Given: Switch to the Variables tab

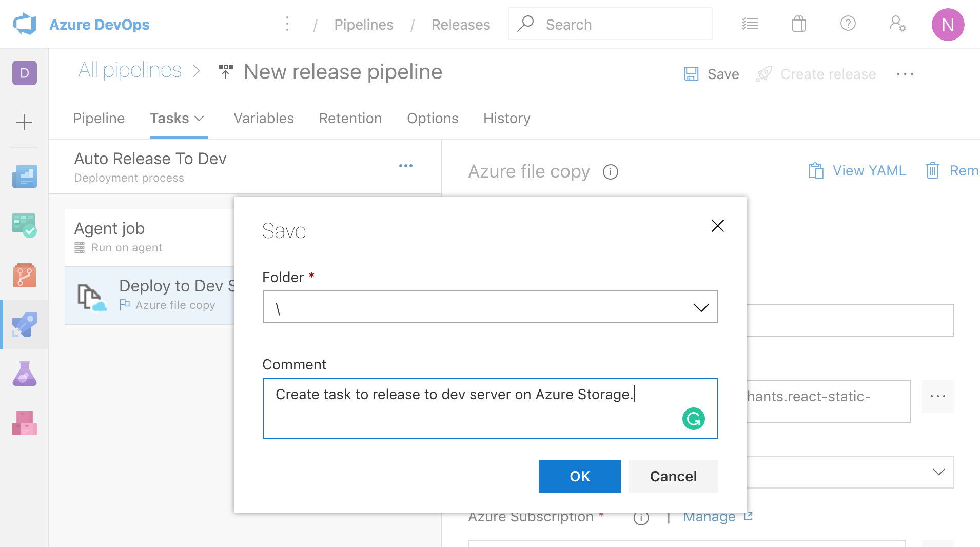Looking at the screenshot, I should pyautogui.click(x=264, y=119).
